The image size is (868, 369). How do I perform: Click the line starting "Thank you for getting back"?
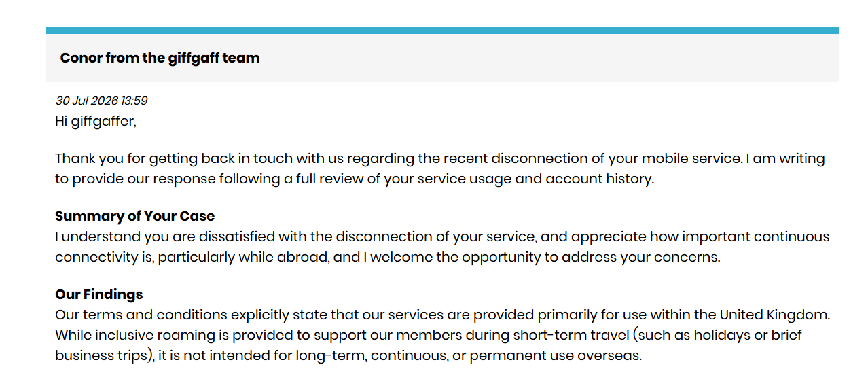[x=440, y=159]
